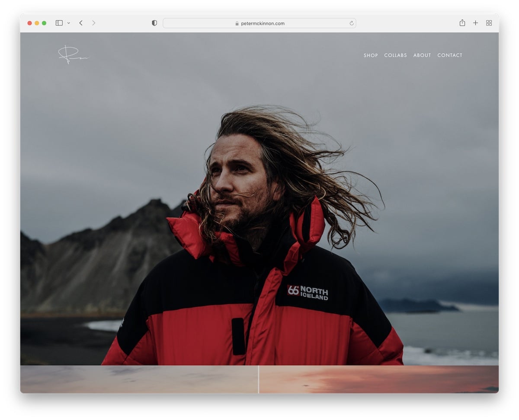Go forward using the forward arrow
The width and height of the screenshot is (519, 420).
click(x=93, y=23)
